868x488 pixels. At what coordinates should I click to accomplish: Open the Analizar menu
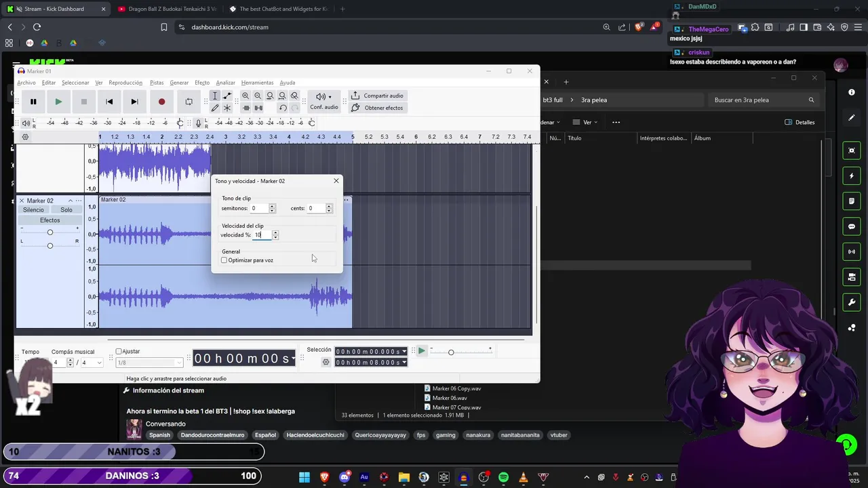[x=225, y=83]
